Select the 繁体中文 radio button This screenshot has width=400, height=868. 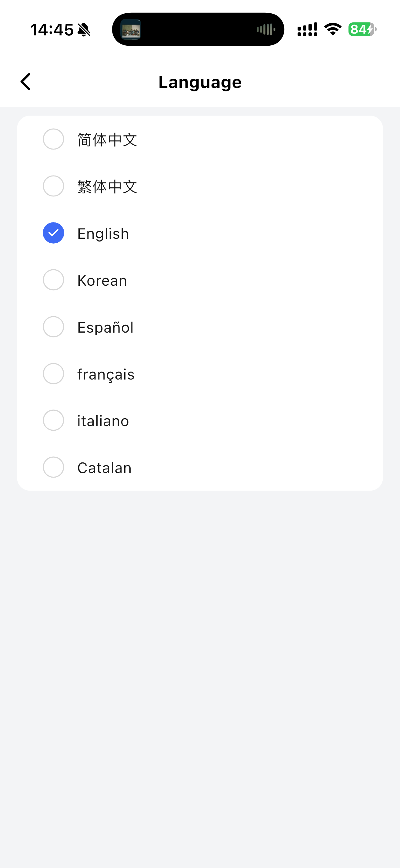click(53, 186)
